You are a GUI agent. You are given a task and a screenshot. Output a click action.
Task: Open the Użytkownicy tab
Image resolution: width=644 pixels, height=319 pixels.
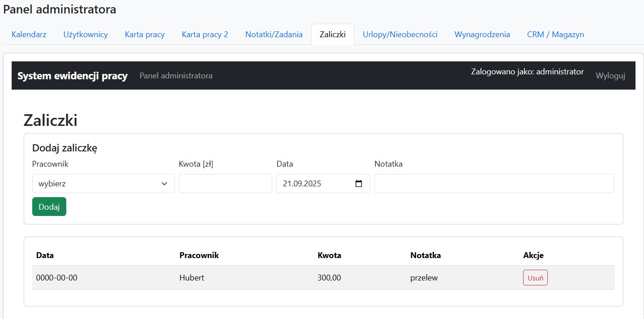tap(86, 34)
